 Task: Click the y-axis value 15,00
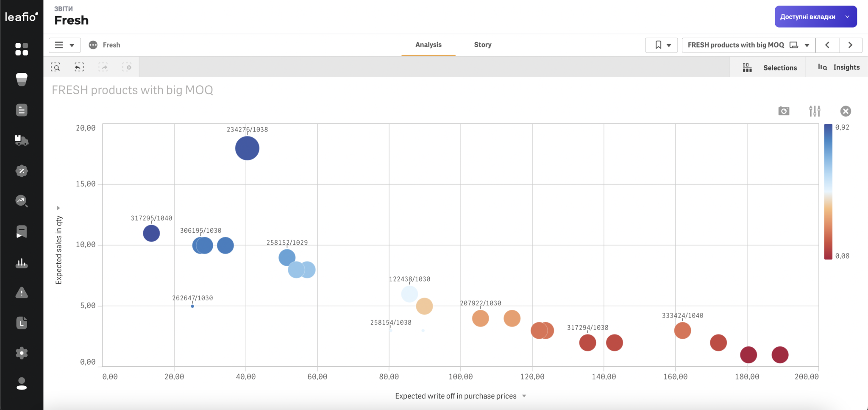[x=86, y=184]
